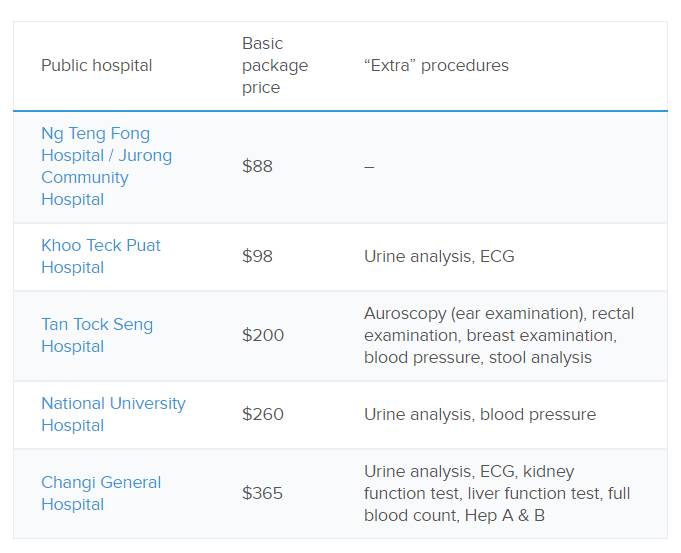Click the 'Hep A & B' text
681x553 pixels.
coord(505,516)
